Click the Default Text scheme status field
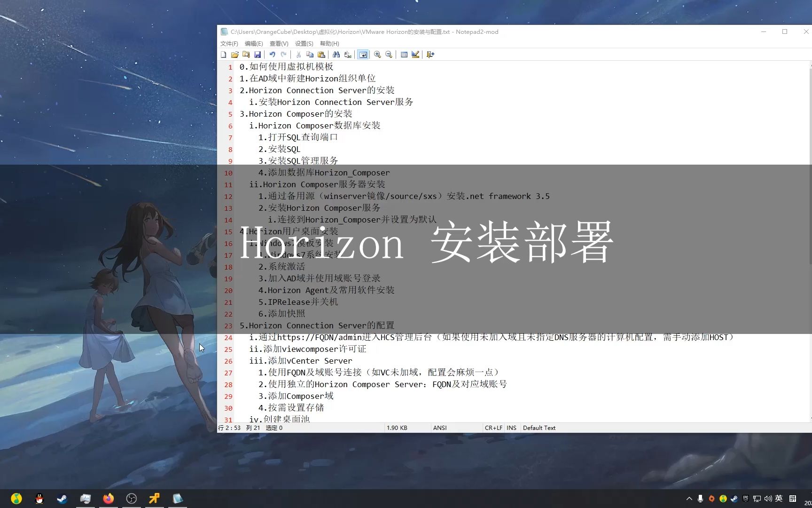 pyautogui.click(x=539, y=428)
